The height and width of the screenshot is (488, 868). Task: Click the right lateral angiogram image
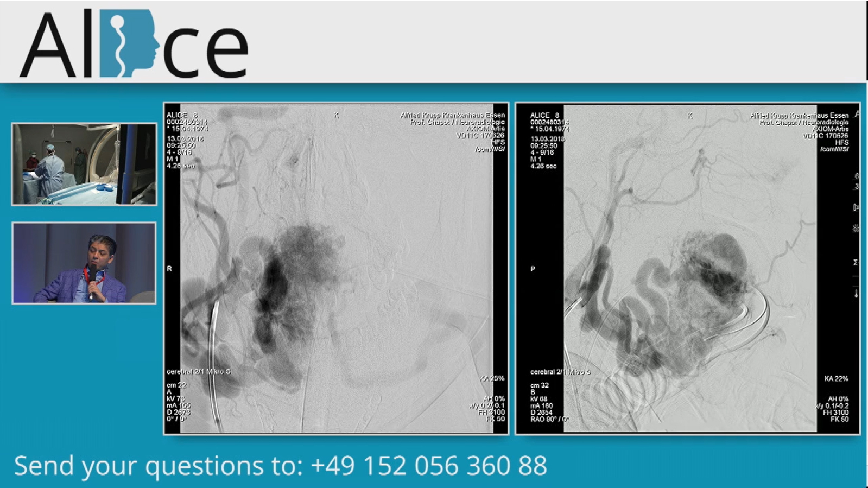tap(689, 269)
